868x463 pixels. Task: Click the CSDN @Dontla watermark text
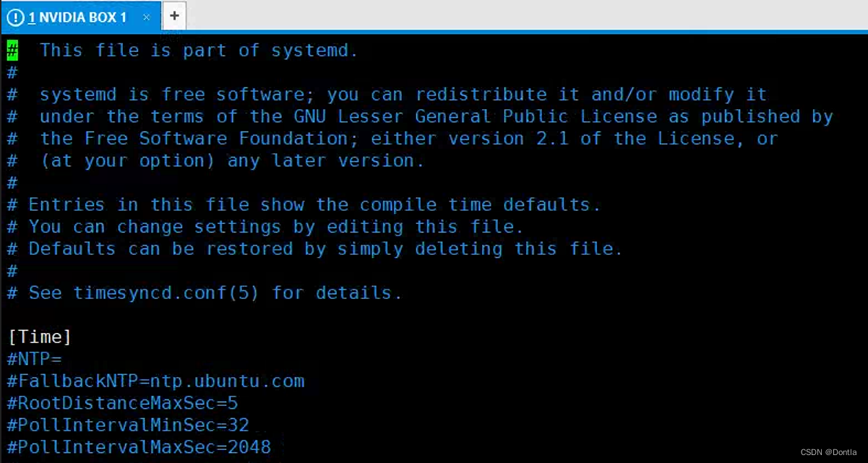tap(828, 452)
